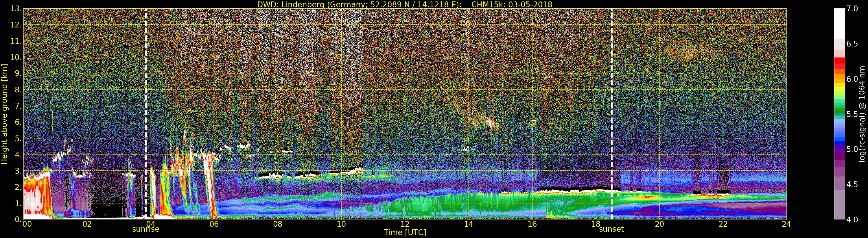Click the time-axis tick label "00"
The height and width of the screenshot is (238, 868).
pyautogui.click(x=27, y=224)
